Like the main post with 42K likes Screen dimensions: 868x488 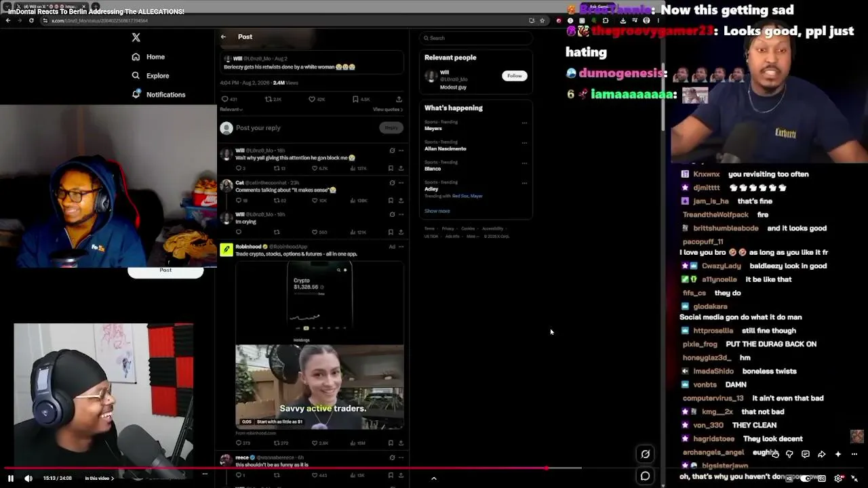[317, 99]
